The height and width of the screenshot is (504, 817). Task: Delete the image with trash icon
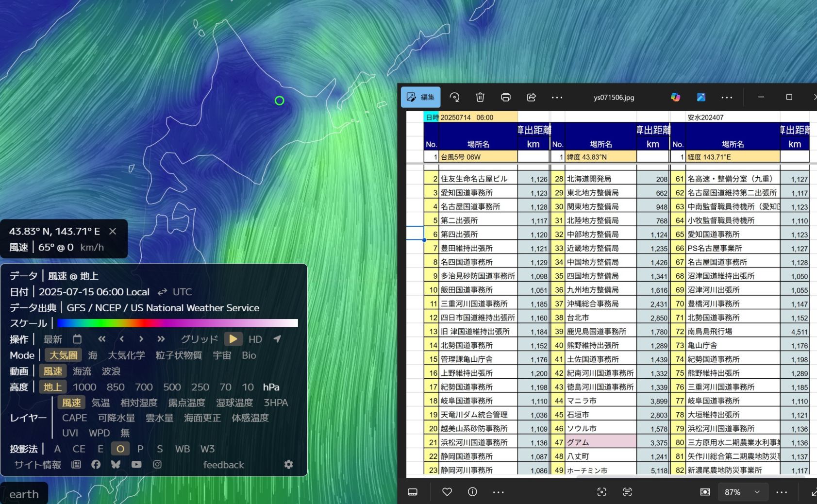(x=480, y=97)
